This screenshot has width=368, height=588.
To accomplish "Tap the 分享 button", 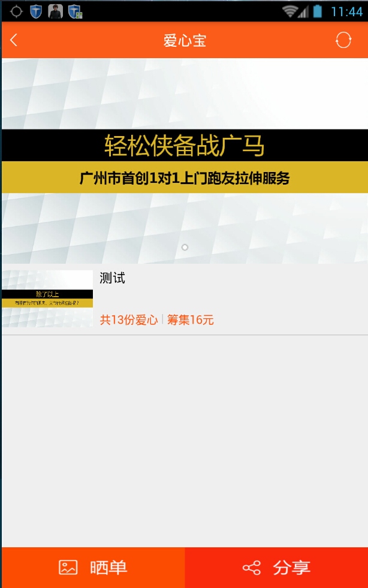I will (x=276, y=568).
